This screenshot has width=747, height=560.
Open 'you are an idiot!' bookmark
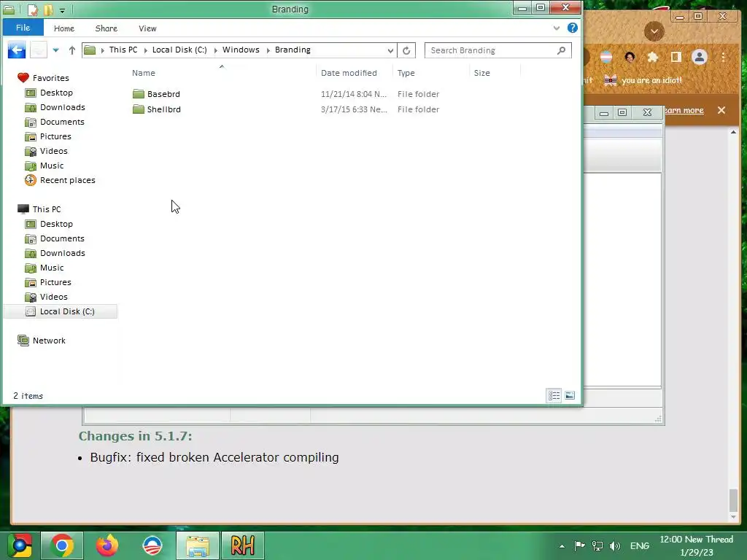click(643, 80)
